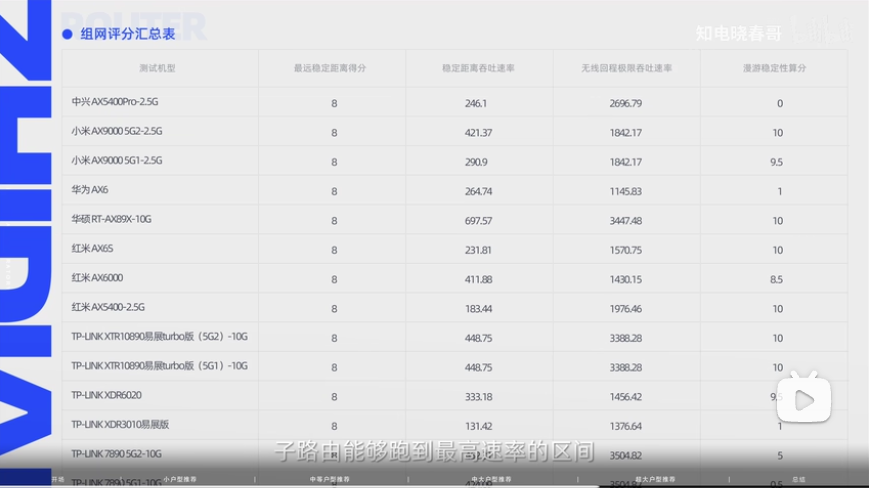Click the 稳定距离吞吐速率 column header
Screen dimensions: 869x488
(x=477, y=68)
